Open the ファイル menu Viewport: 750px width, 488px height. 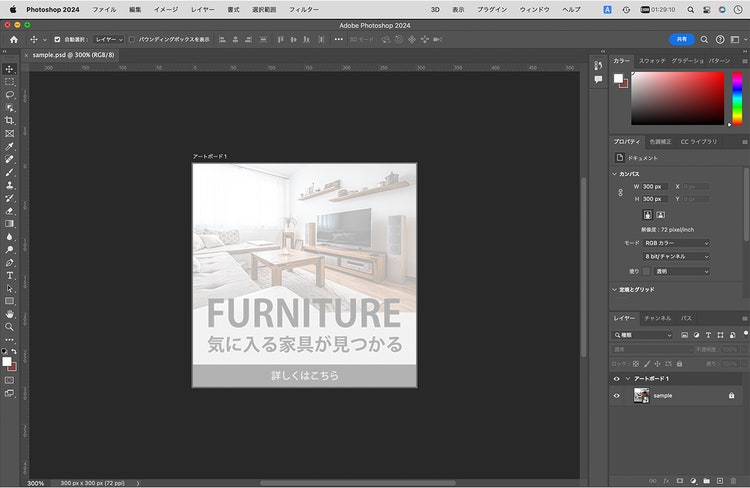(x=104, y=10)
